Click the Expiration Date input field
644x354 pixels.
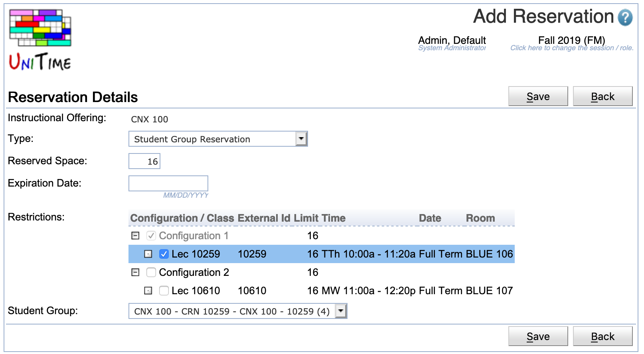(x=168, y=183)
